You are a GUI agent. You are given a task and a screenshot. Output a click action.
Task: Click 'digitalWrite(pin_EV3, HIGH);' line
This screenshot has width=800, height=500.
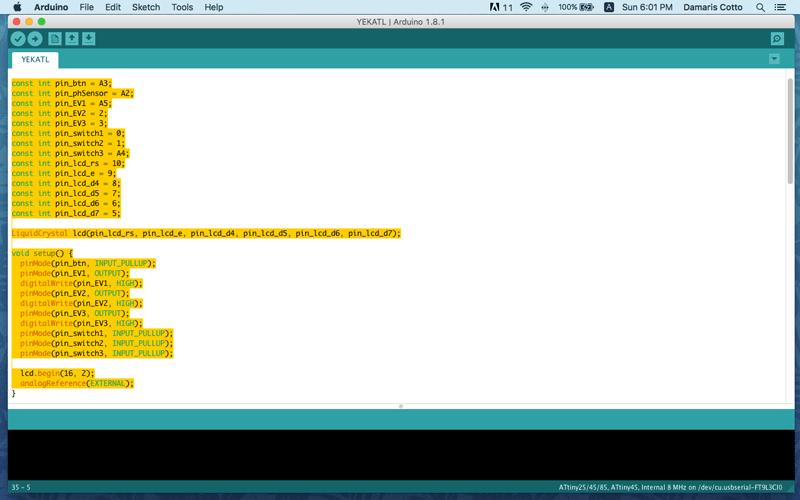[x=81, y=323]
